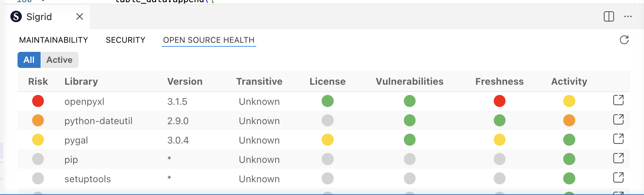Image resolution: width=644 pixels, height=195 pixels.
Task: Refresh the Sigrid findings
Action: pyautogui.click(x=624, y=40)
